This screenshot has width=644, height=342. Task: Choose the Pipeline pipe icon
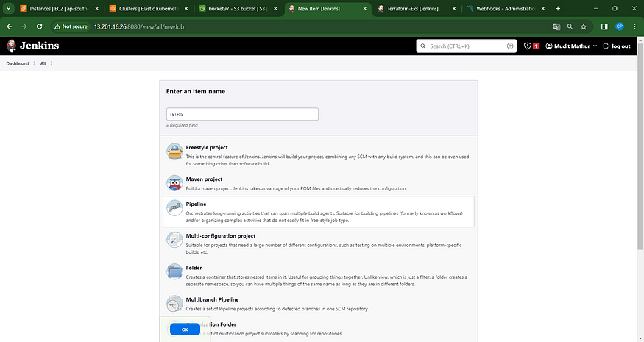(x=174, y=207)
